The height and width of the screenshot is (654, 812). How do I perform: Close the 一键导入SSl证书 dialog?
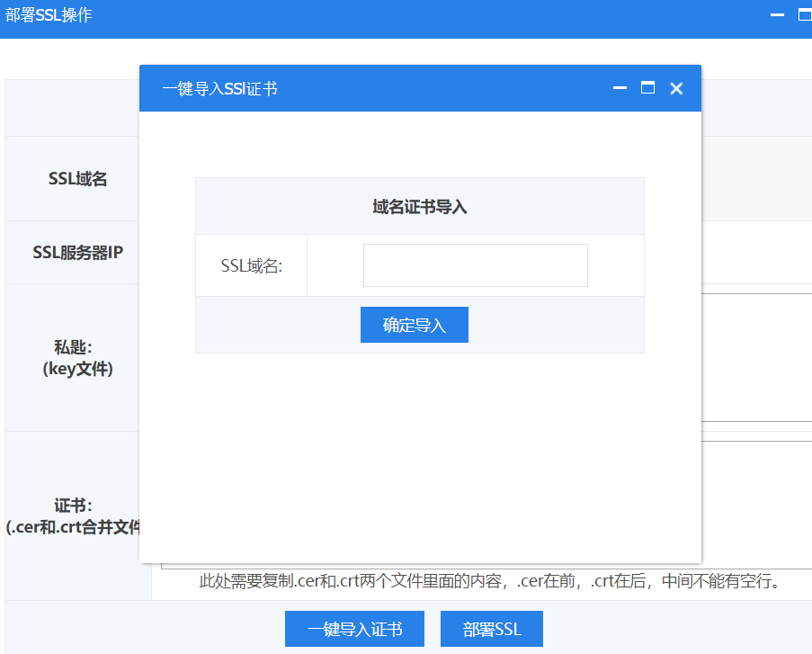[676, 88]
